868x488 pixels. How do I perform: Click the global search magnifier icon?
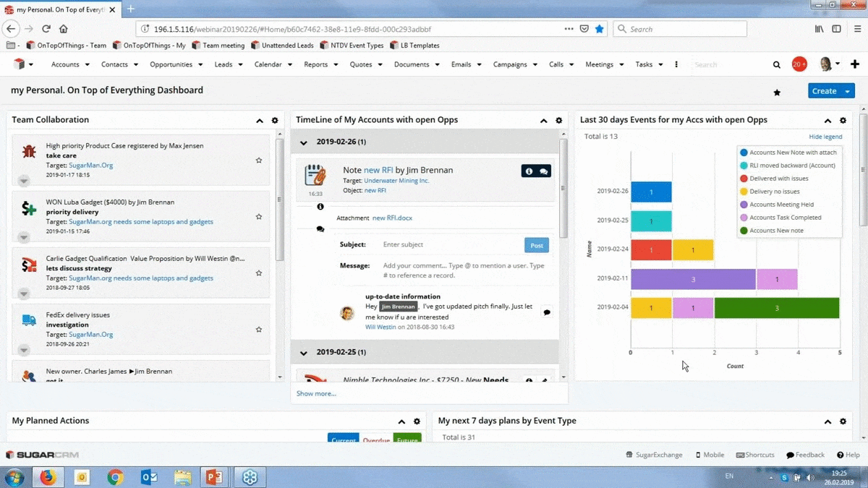(777, 64)
